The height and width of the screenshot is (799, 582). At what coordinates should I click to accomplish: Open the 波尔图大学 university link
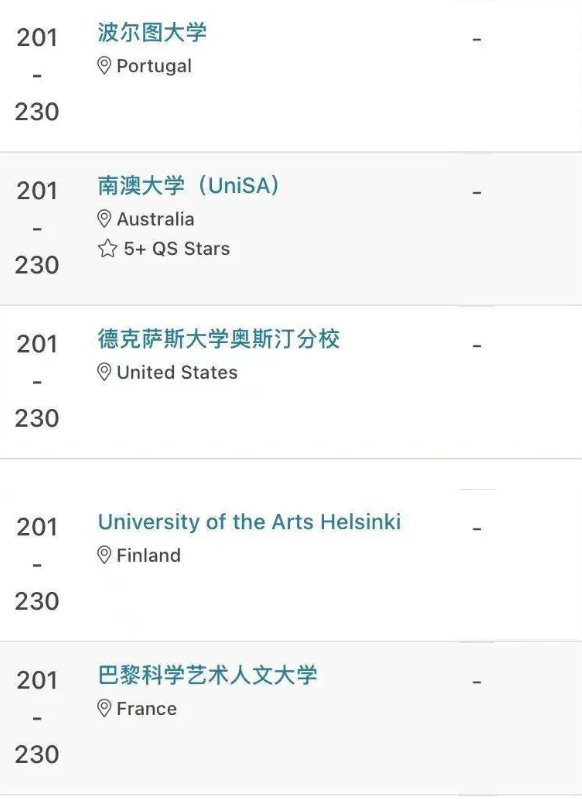(152, 33)
